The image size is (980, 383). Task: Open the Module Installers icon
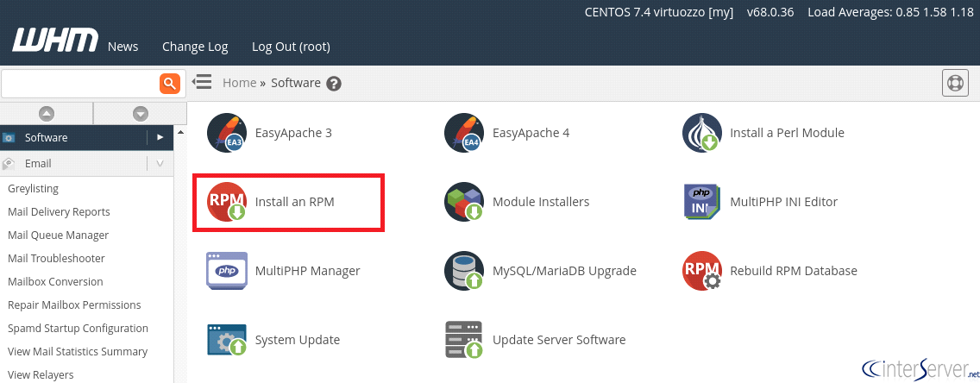(464, 202)
